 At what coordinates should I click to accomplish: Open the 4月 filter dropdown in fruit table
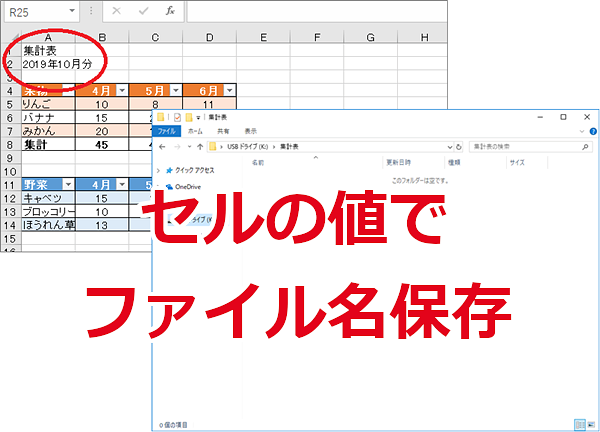(122, 89)
